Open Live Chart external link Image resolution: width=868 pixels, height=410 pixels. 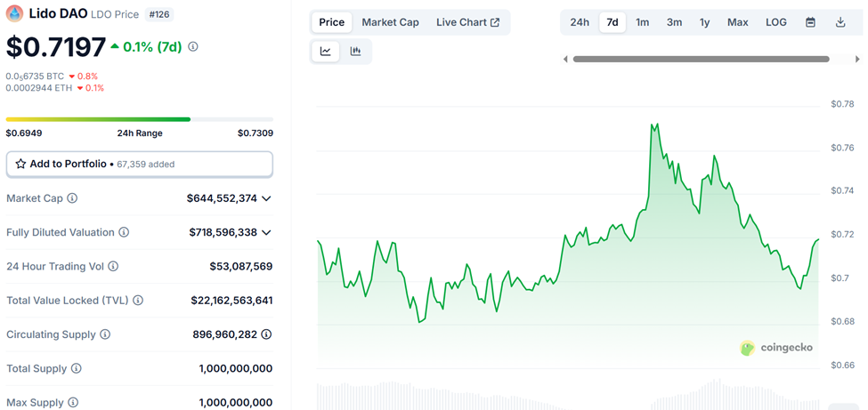click(x=467, y=22)
